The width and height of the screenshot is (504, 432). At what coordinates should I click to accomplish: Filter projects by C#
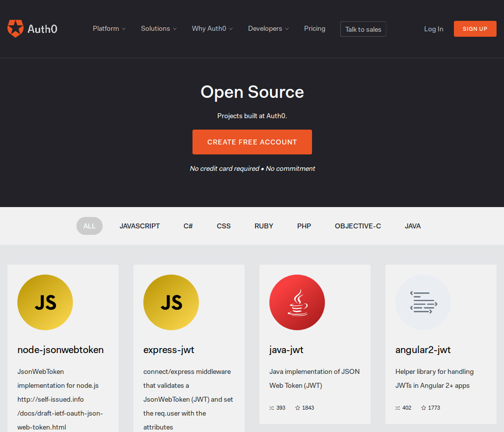click(188, 226)
